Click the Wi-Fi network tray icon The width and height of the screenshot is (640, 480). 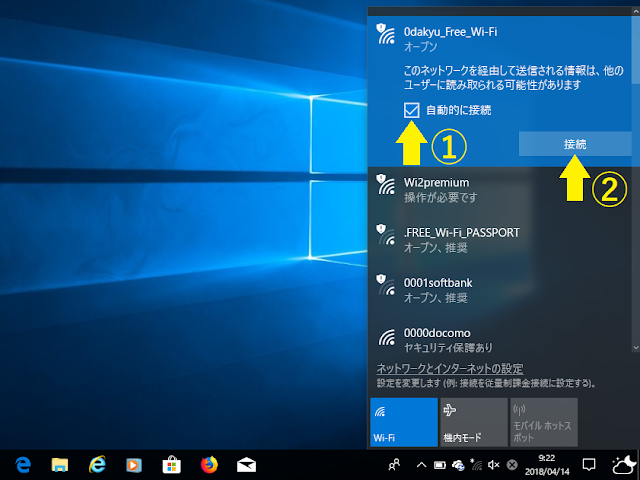[476, 464]
